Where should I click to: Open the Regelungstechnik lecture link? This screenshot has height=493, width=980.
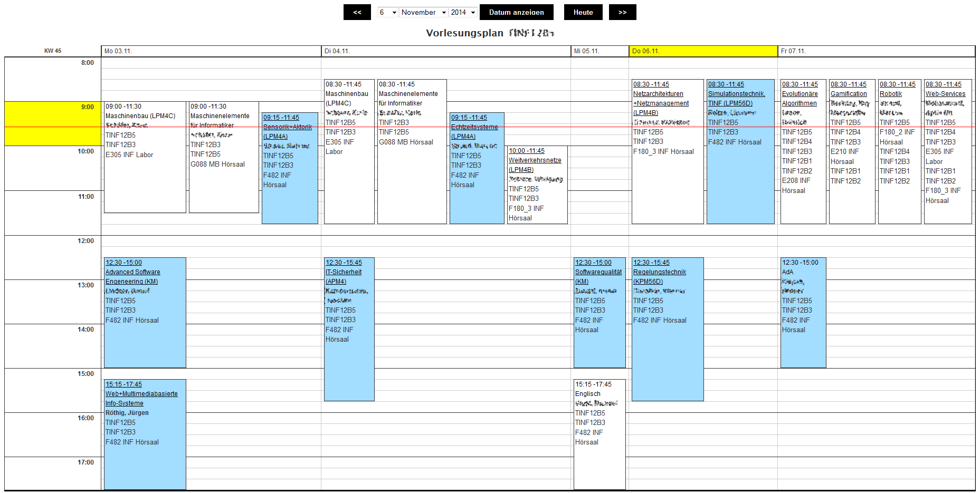[660, 272]
